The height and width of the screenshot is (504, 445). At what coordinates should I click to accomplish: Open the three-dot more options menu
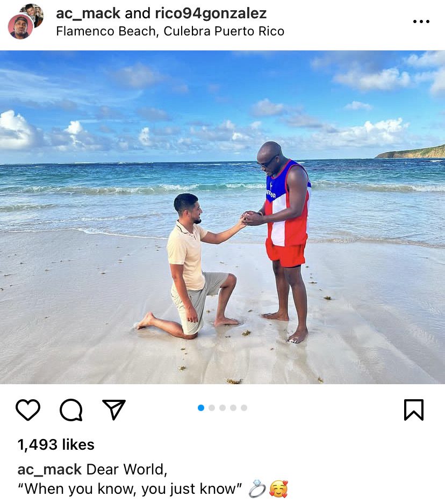[x=421, y=21]
